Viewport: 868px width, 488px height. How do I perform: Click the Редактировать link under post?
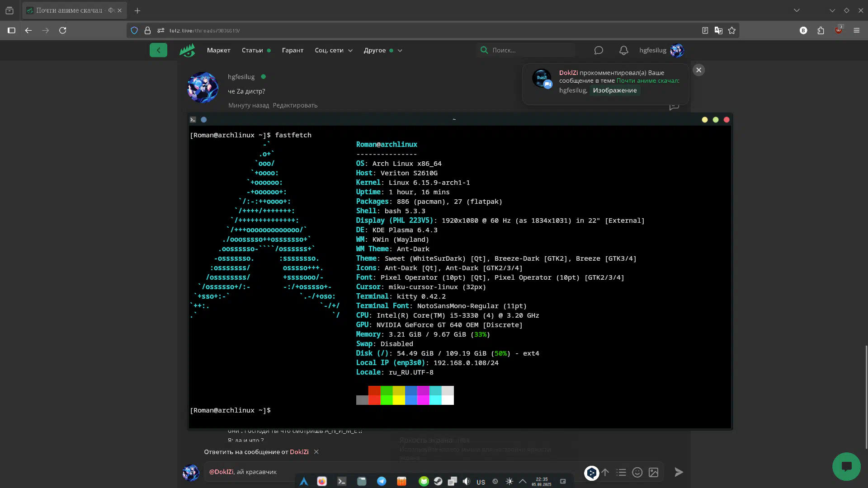coord(295,105)
